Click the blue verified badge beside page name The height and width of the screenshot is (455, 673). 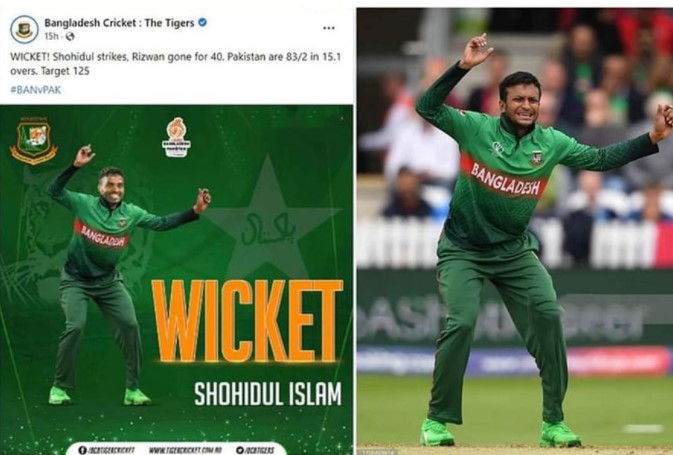(x=202, y=22)
